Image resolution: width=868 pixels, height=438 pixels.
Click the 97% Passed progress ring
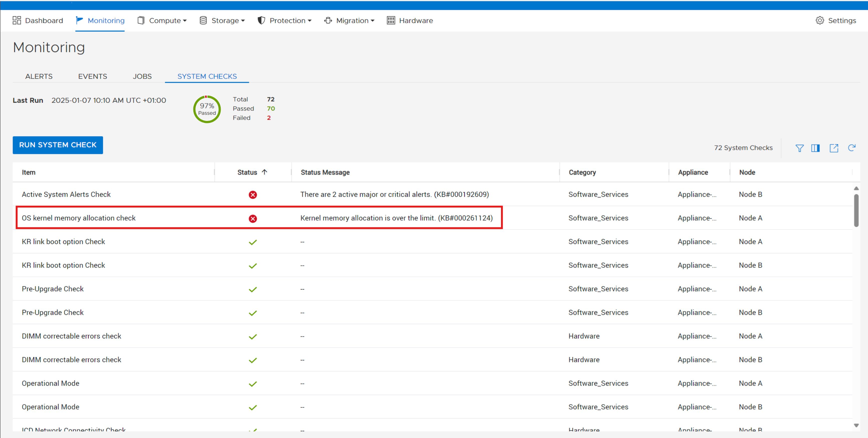[207, 109]
